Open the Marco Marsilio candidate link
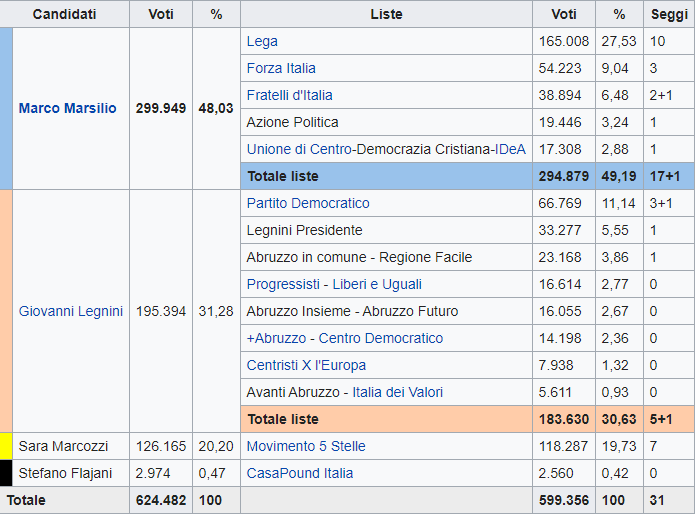The width and height of the screenshot is (695, 514). 67,108
